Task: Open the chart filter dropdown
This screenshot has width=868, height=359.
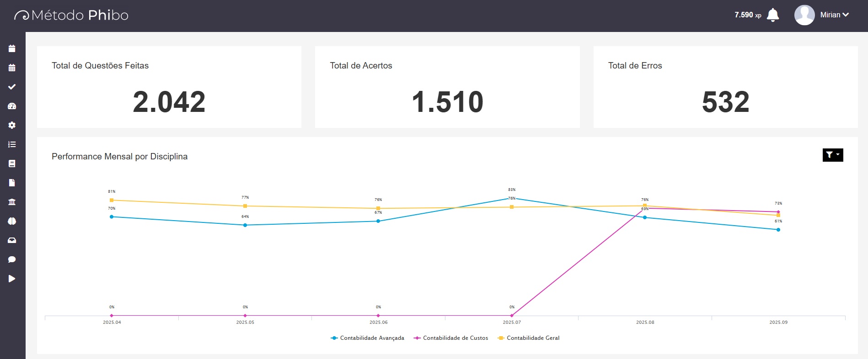Action: point(832,155)
